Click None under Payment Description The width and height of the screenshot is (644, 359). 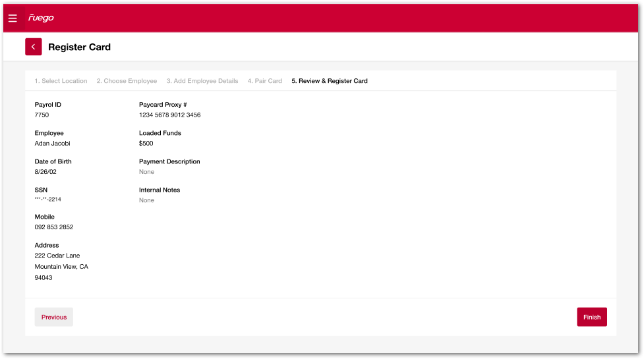point(146,171)
